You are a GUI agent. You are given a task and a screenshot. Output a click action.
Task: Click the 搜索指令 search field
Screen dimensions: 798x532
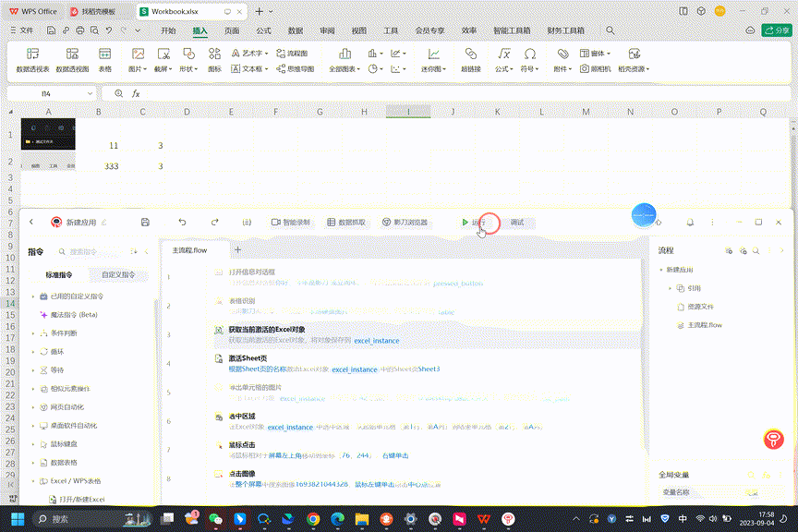[x=91, y=251]
